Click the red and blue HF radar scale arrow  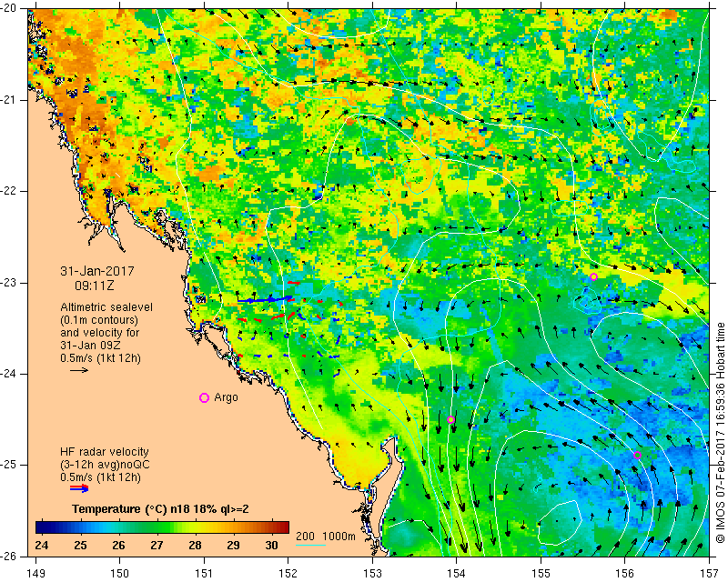tap(79, 488)
